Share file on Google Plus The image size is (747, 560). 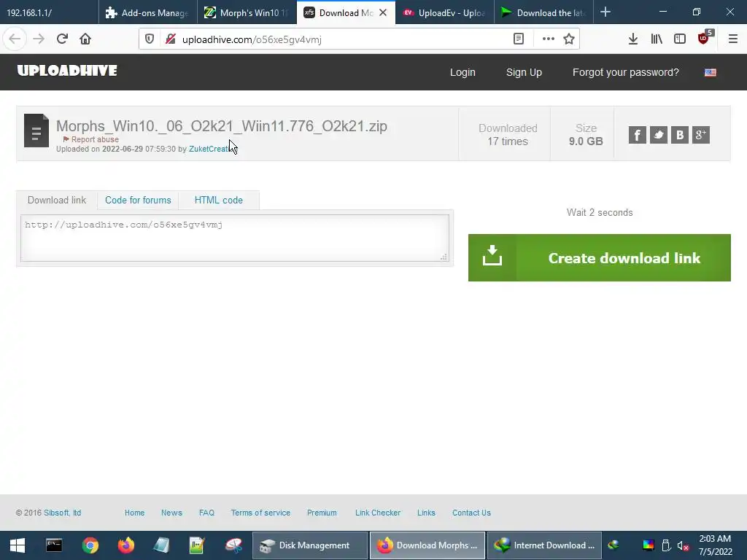701,135
